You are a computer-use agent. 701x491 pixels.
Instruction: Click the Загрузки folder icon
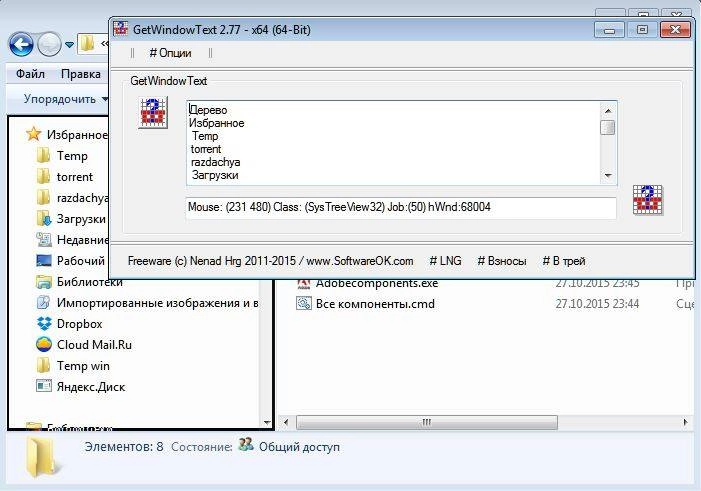pyautogui.click(x=43, y=218)
